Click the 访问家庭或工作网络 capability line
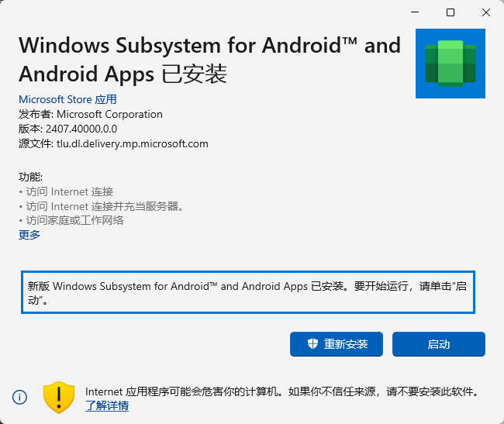Viewport: 504px width, 424px height. [71, 220]
